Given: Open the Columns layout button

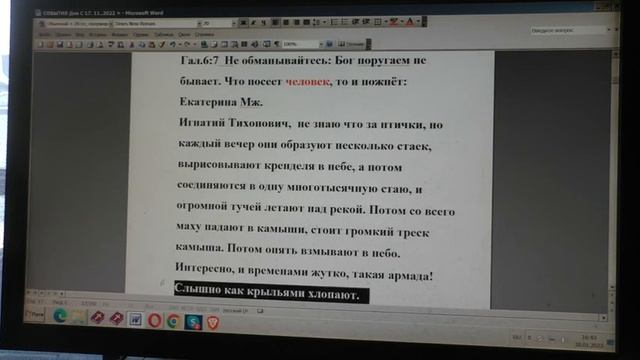Looking at the screenshot, I should [x=244, y=44].
